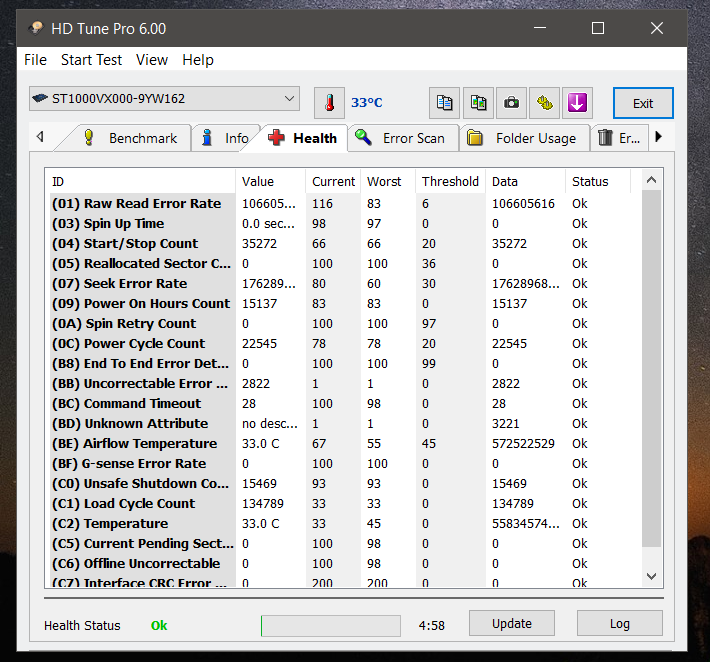
Task: Click the 4:58 countdown timer text
Action: click(x=432, y=625)
